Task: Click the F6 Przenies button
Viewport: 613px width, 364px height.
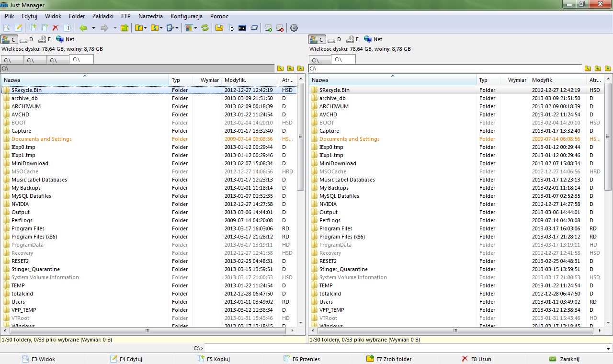Action: 302,359
